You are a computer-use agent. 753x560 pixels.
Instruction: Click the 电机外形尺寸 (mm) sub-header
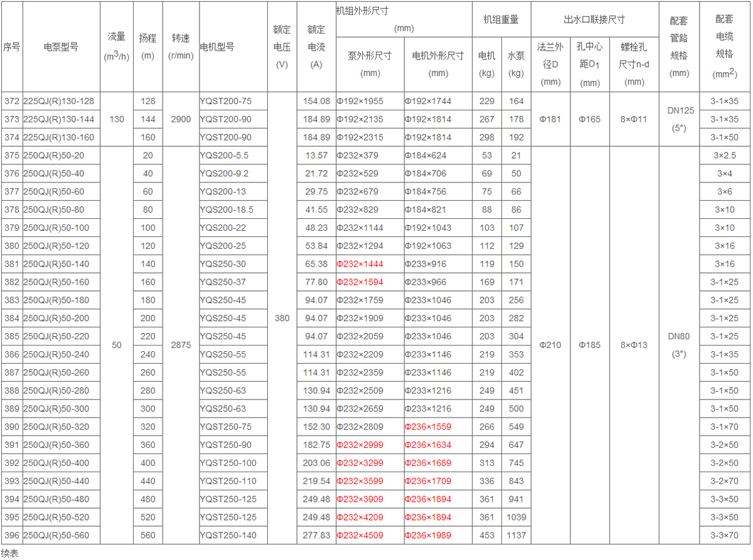(x=438, y=64)
